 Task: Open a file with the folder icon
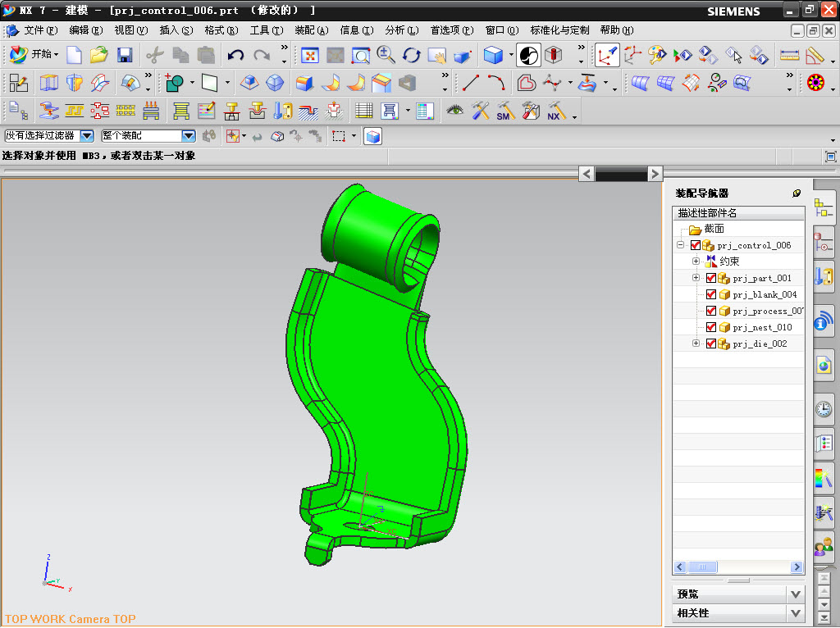(99, 55)
